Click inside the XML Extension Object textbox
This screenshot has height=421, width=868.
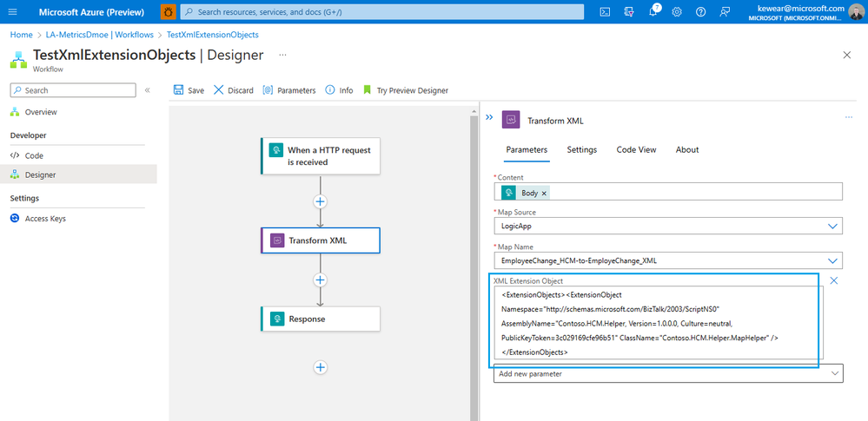tap(659, 323)
